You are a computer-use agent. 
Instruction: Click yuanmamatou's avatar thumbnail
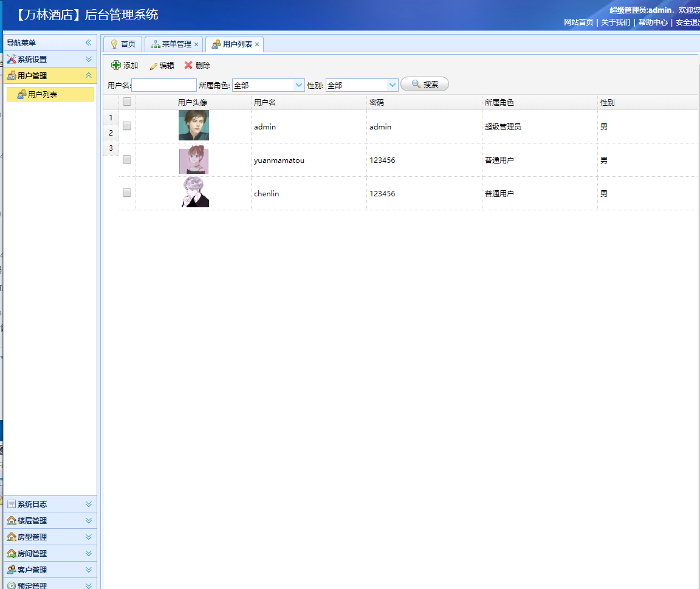click(x=193, y=159)
